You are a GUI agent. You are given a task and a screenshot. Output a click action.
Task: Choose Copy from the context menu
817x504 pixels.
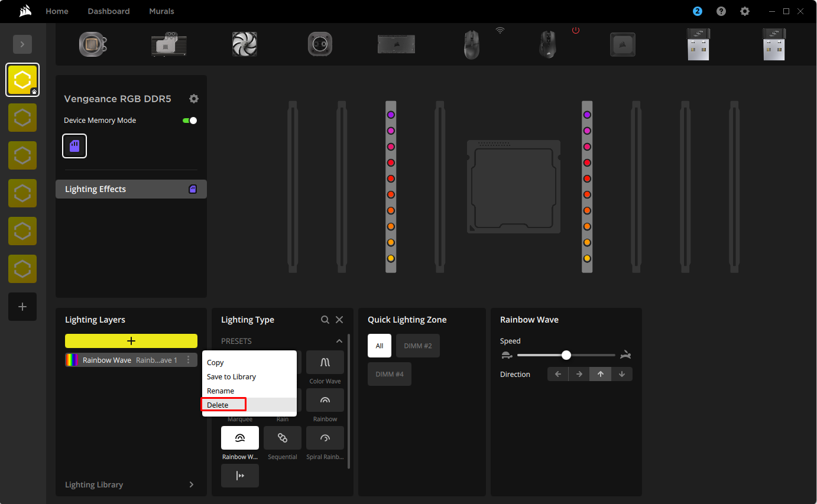pos(249,362)
